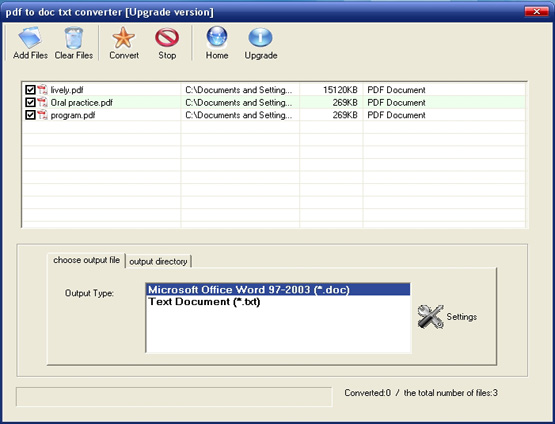
Task: Click the Settings label
Action: point(462,316)
